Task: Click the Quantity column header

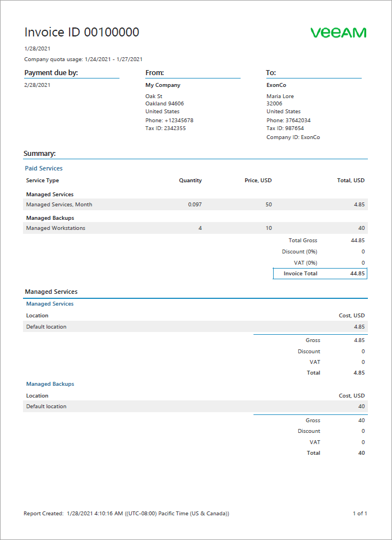Action: tap(190, 181)
